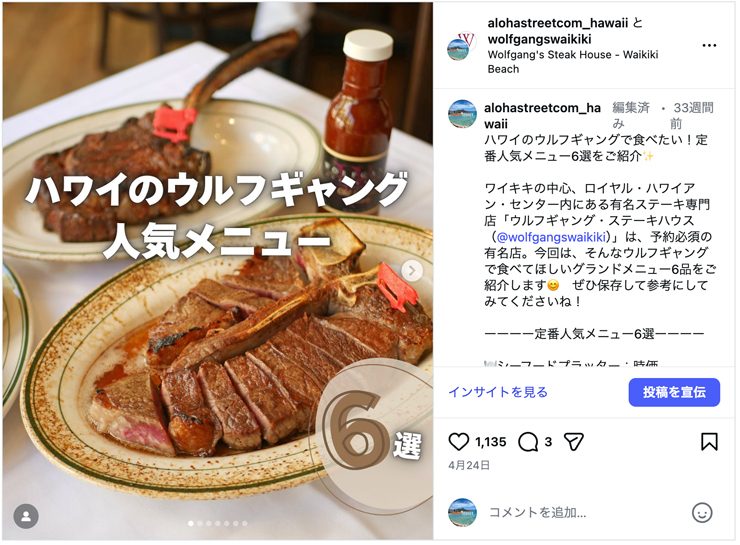This screenshot has width=740, height=545.
Task: Open alohastreetcom_hawaii profile from header
Action: coord(558,23)
